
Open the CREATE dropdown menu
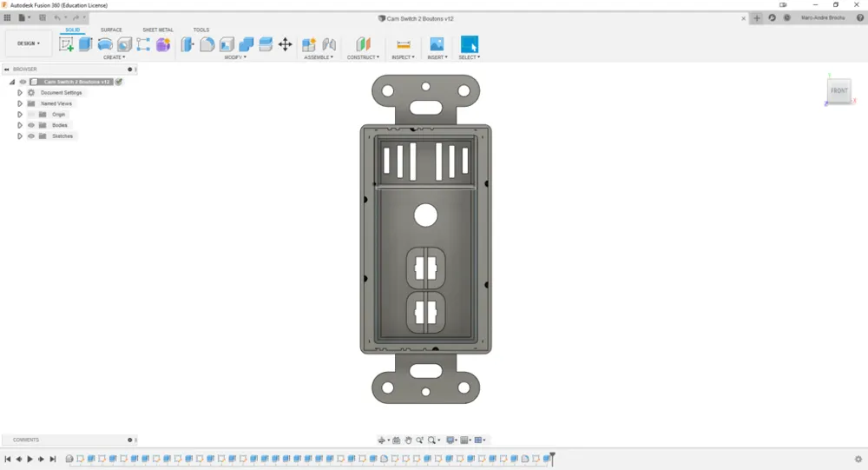pyautogui.click(x=114, y=57)
